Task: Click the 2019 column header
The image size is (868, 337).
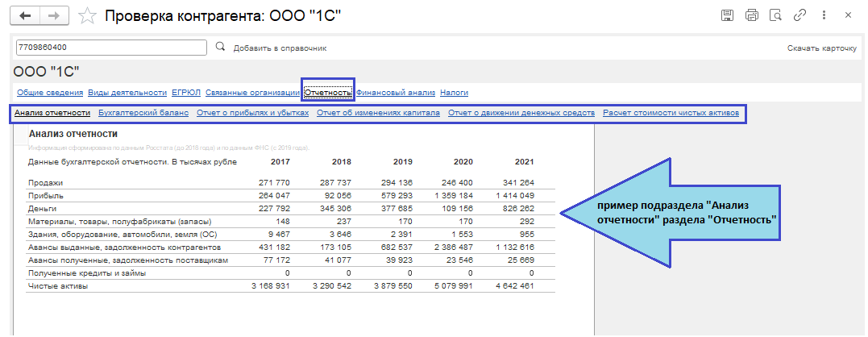Action: click(x=402, y=162)
